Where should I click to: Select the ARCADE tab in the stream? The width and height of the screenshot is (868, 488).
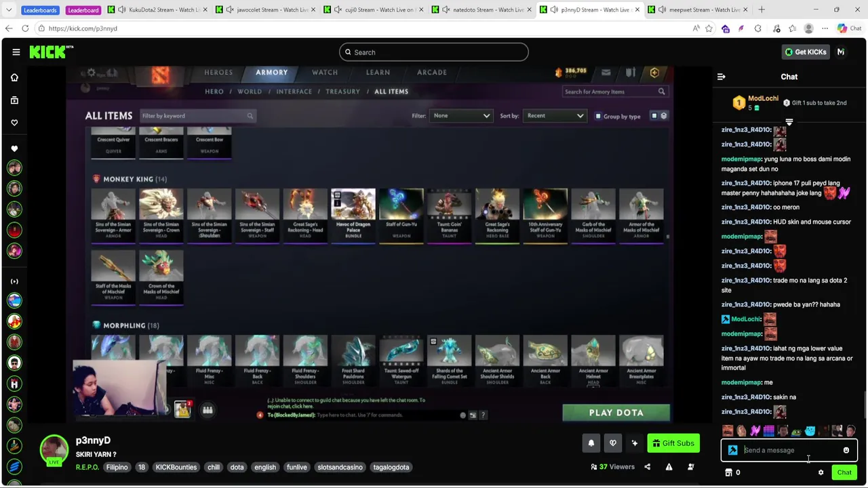431,73
